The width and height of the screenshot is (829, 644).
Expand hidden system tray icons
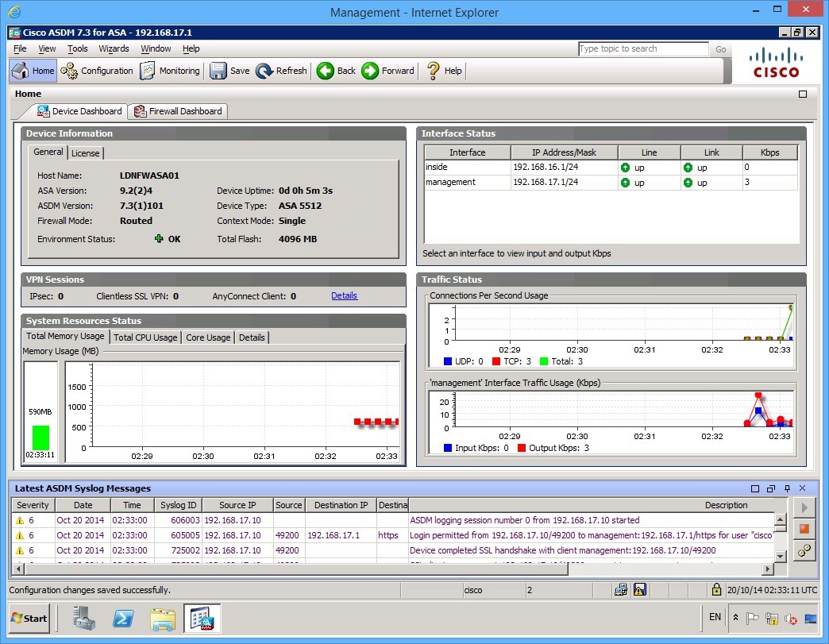pyautogui.click(x=736, y=618)
